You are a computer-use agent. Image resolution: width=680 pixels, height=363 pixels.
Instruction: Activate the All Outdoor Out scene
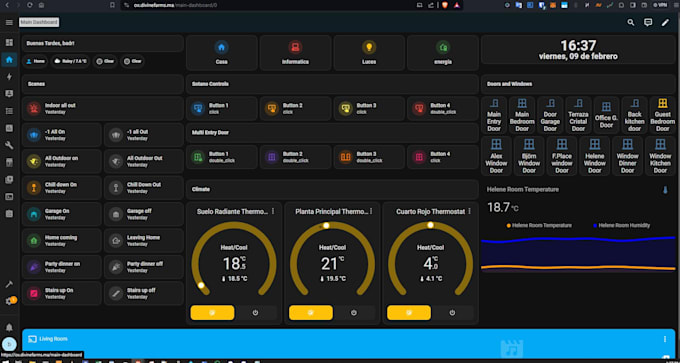(144, 161)
